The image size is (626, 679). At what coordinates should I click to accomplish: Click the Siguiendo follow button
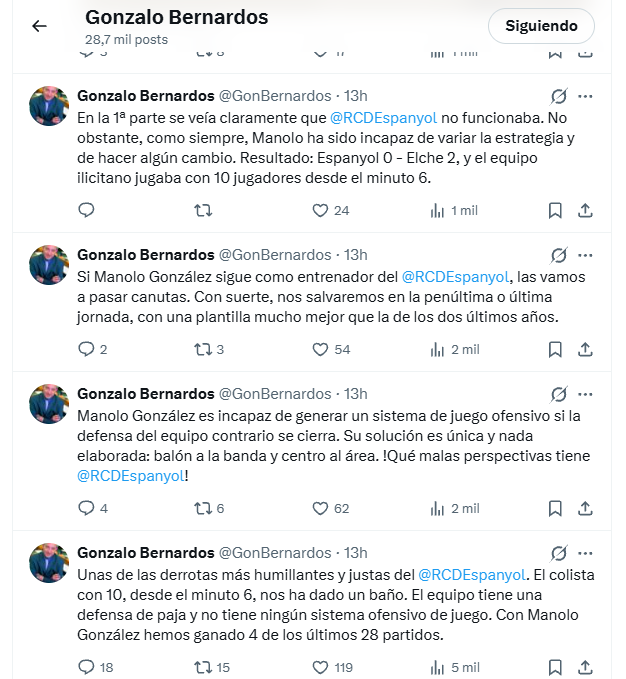click(x=541, y=26)
